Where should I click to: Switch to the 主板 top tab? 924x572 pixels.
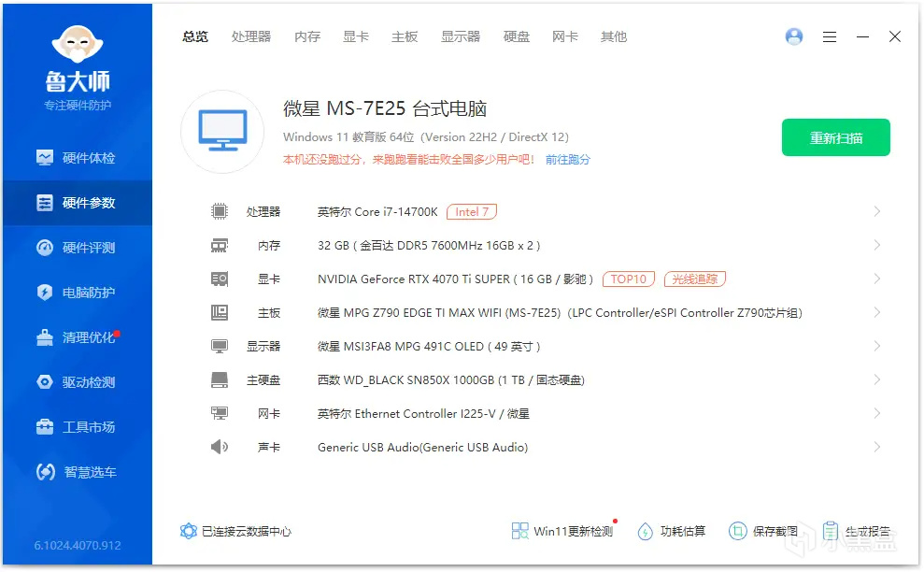click(405, 36)
